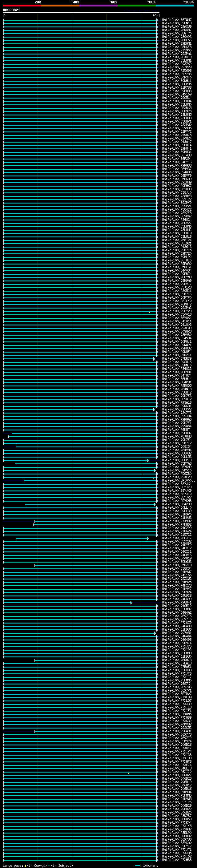Select hit label UniRef100_P17786

pyautogui.click(x=177, y=74)
